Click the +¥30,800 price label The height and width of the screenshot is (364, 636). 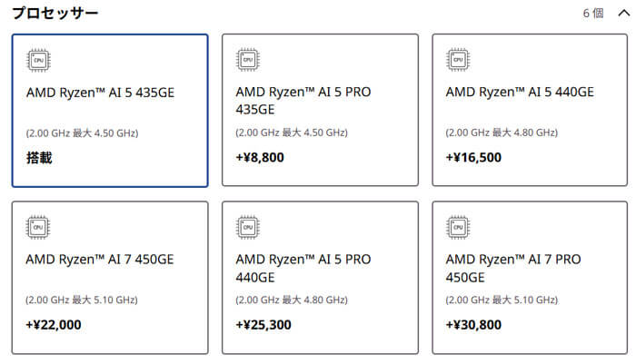tap(473, 325)
